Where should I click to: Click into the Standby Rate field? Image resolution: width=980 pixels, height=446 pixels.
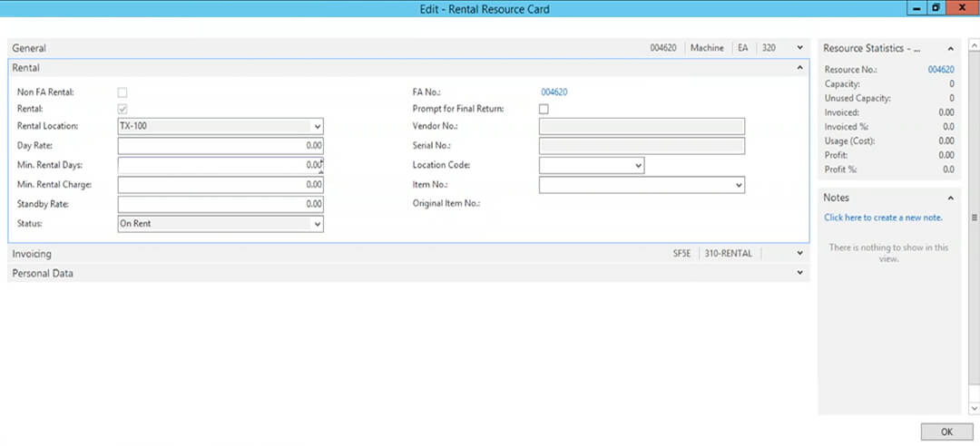220,204
